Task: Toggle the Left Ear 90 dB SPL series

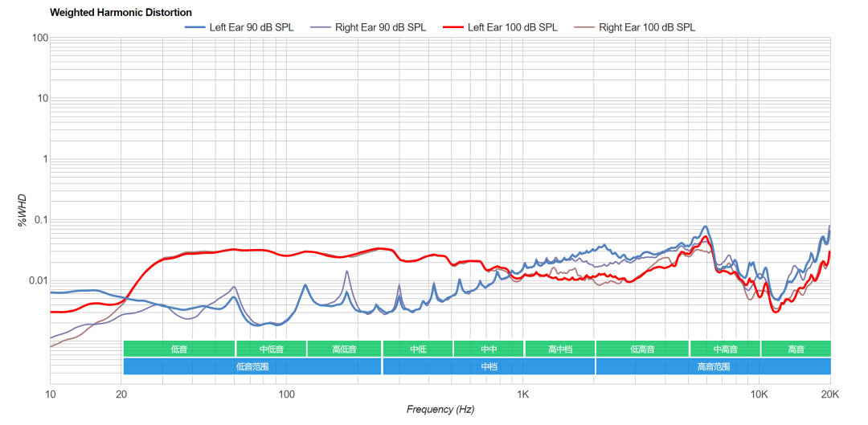Action: coord(240,27)
